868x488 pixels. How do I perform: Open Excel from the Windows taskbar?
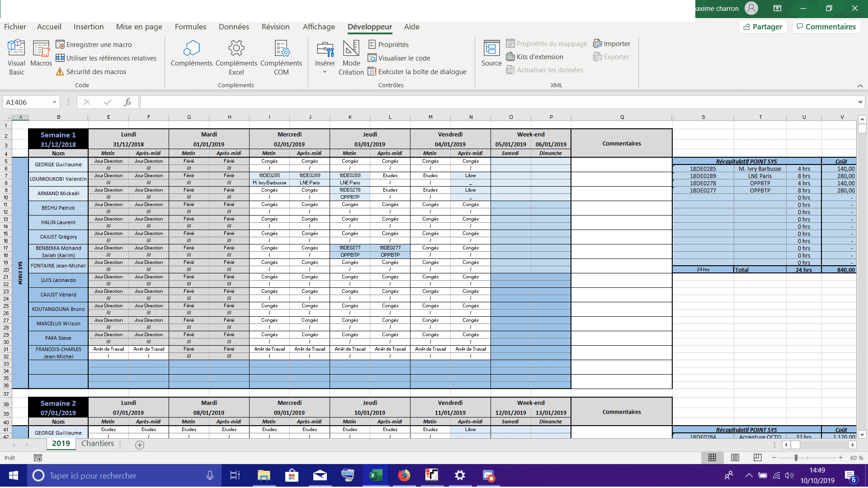(376, 475)
